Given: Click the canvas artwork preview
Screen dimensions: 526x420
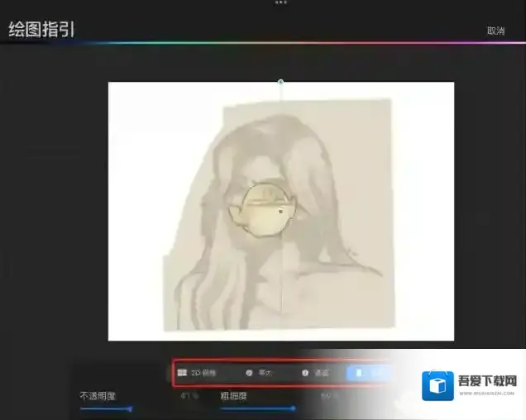Looking at the screenshot, I should 281,212.
